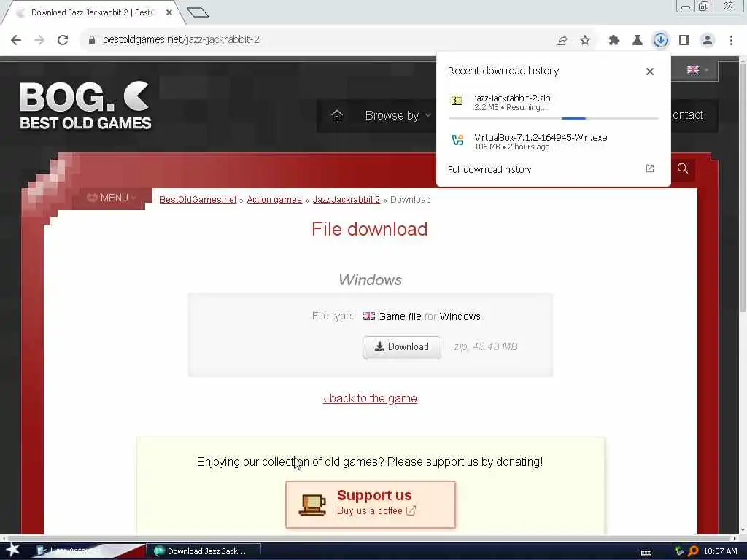Viewport: 747px width, 560px height.
Task: Click the Action games breadcrumb link
Action: [274, 200]
